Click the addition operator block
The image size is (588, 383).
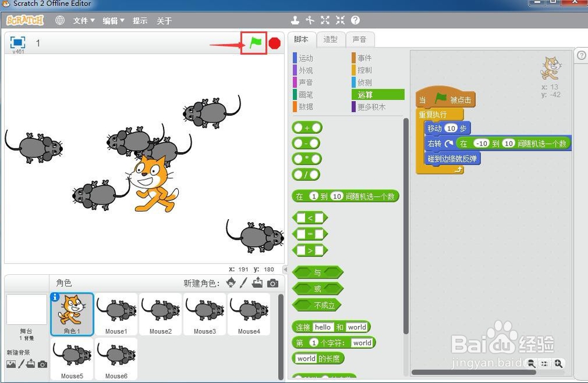coord(307,128)
